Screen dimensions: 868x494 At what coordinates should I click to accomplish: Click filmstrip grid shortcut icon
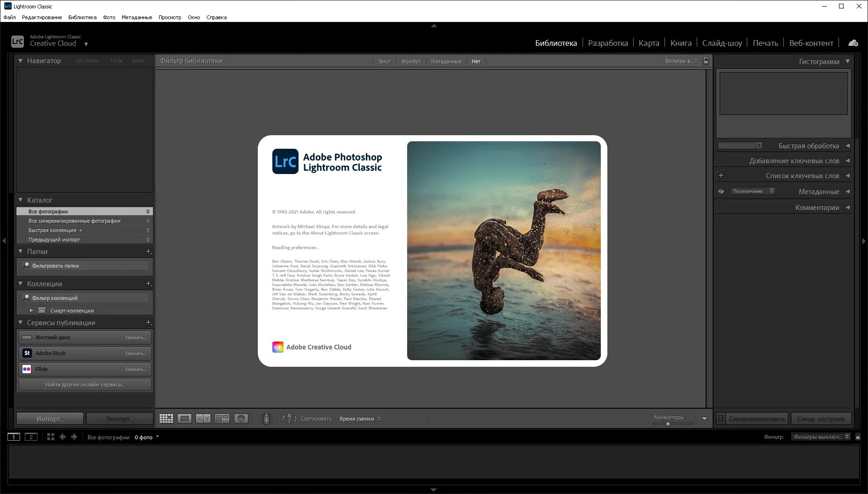51,437
